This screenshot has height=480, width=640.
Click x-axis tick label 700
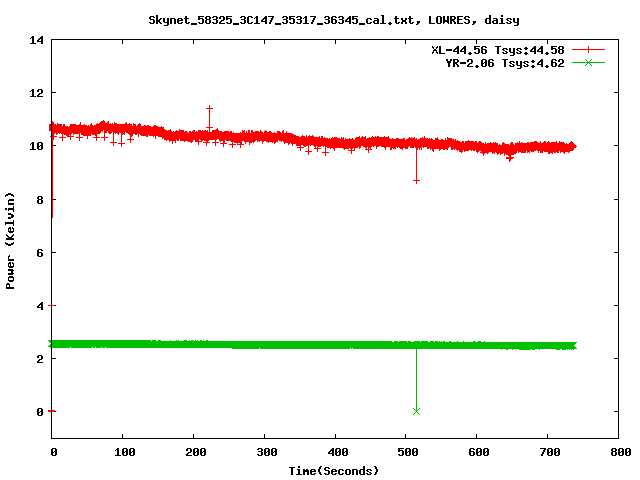coord(550,452)
